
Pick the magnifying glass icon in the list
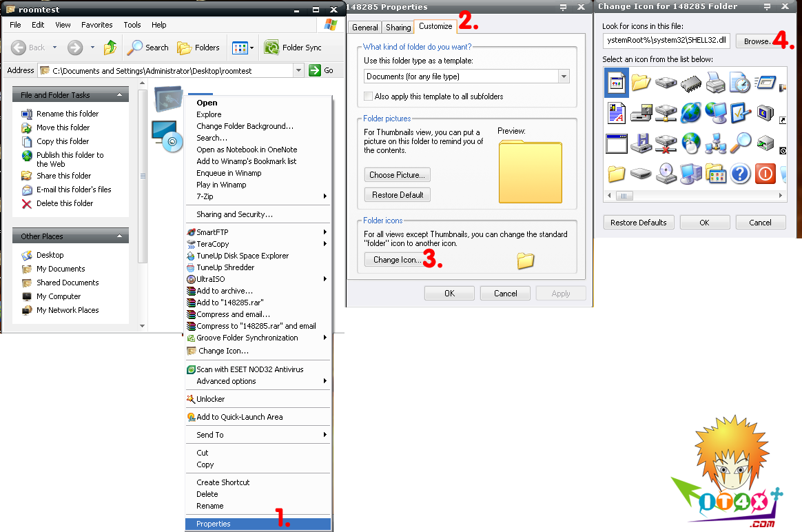coord(740,142)
